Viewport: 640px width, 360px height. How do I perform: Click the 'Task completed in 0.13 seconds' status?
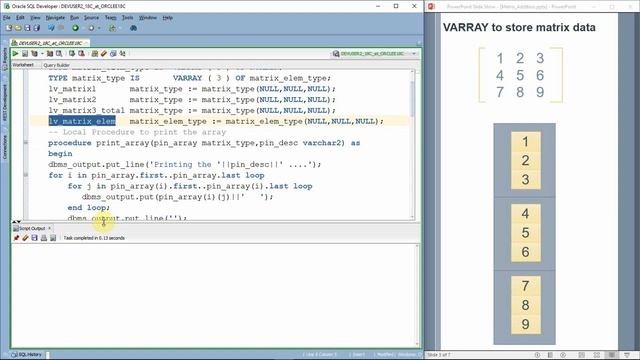[x=94, y=238]
